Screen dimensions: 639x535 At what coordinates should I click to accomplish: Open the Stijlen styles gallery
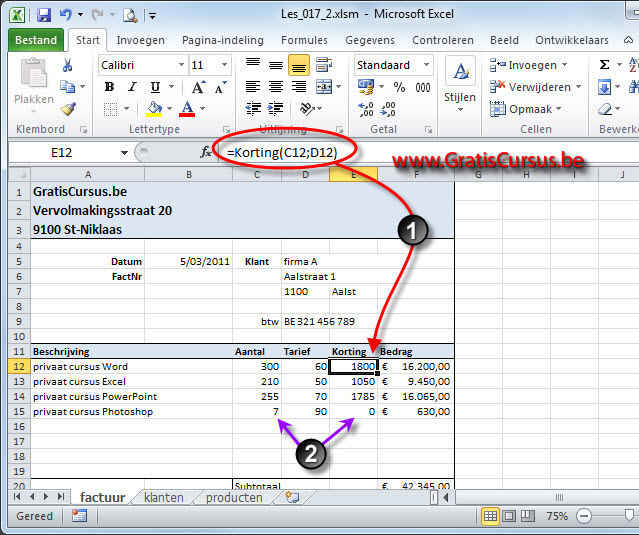(x=460, y=84)
